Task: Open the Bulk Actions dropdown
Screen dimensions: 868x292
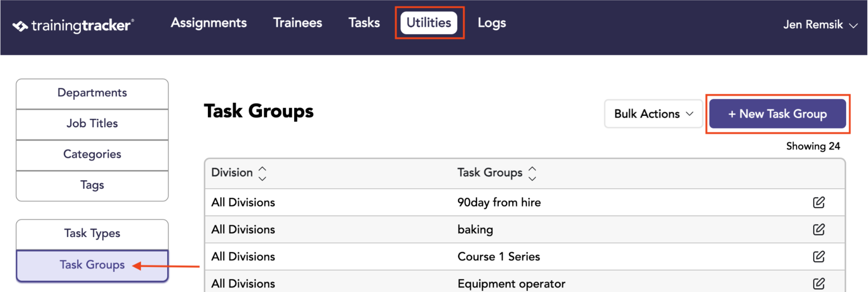Action: coord(653,114)
